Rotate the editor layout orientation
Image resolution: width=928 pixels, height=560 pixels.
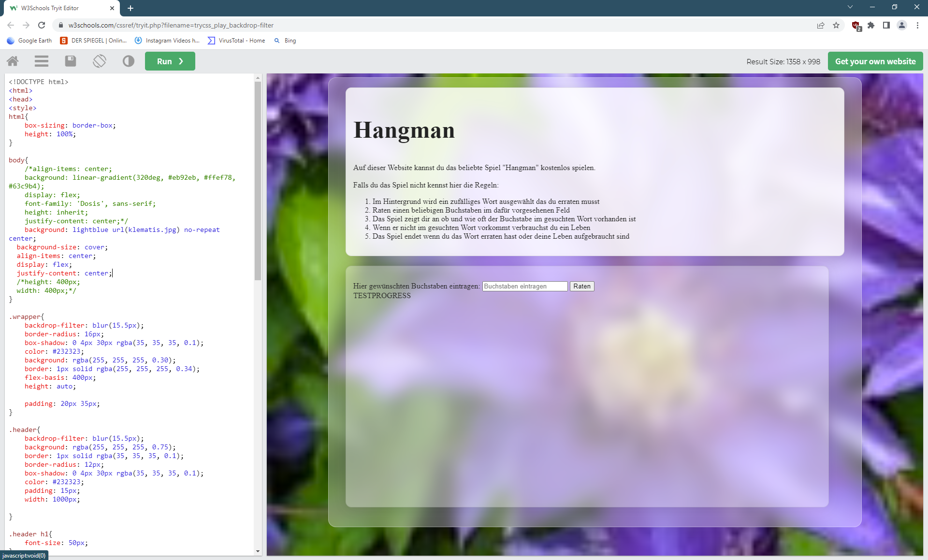tap(100, 61)
